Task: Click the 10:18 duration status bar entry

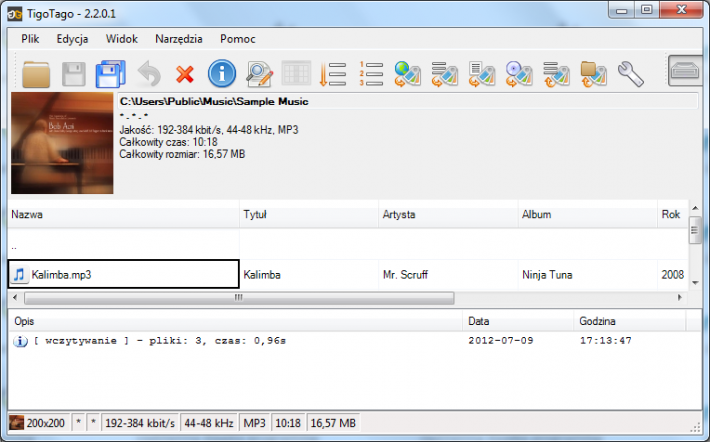Action: point(288,423)
